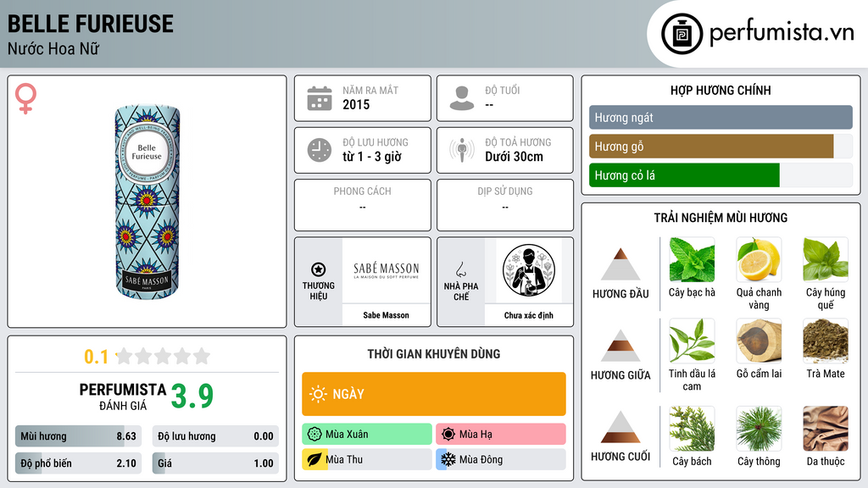Click the green 3.9 Perfumista rating
The height and width of the screenshot is (488, 868).
click(192, 396)
